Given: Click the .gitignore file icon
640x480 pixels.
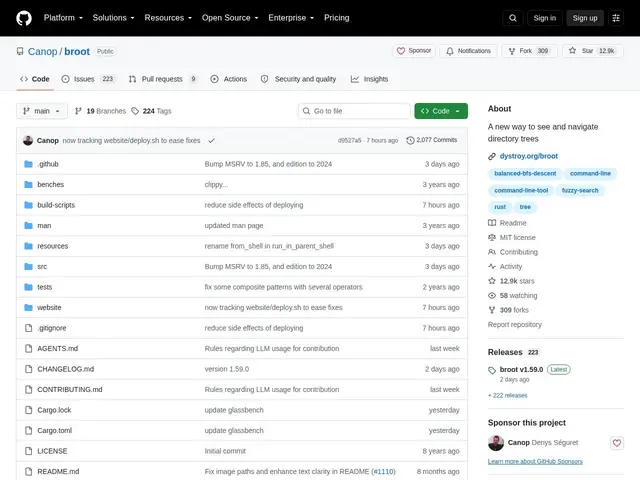Looking at the screenshot, I should (28, 328).
